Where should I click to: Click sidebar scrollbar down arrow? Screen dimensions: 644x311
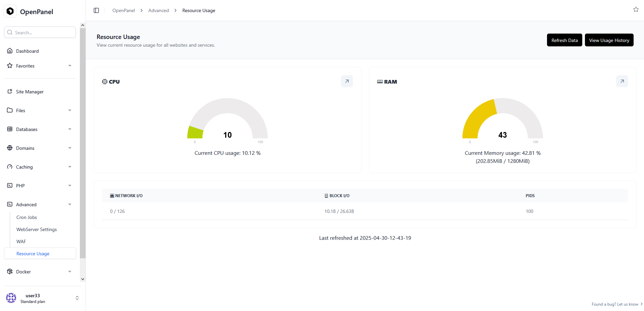[83, 279]
